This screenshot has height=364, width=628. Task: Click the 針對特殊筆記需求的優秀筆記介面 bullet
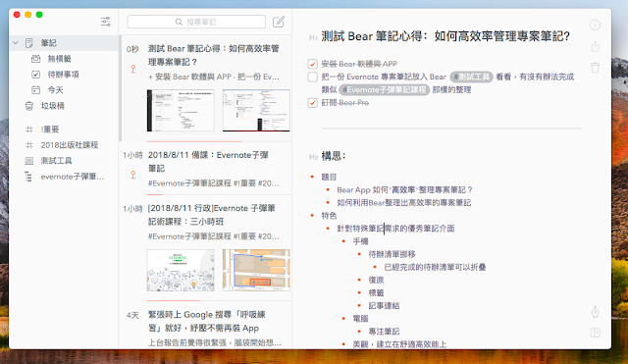pos(395,229)
